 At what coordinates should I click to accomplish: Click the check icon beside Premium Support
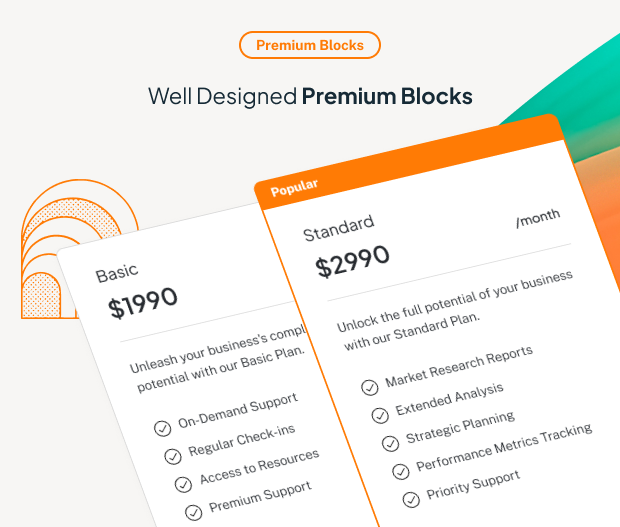click(x=192, y=511)
